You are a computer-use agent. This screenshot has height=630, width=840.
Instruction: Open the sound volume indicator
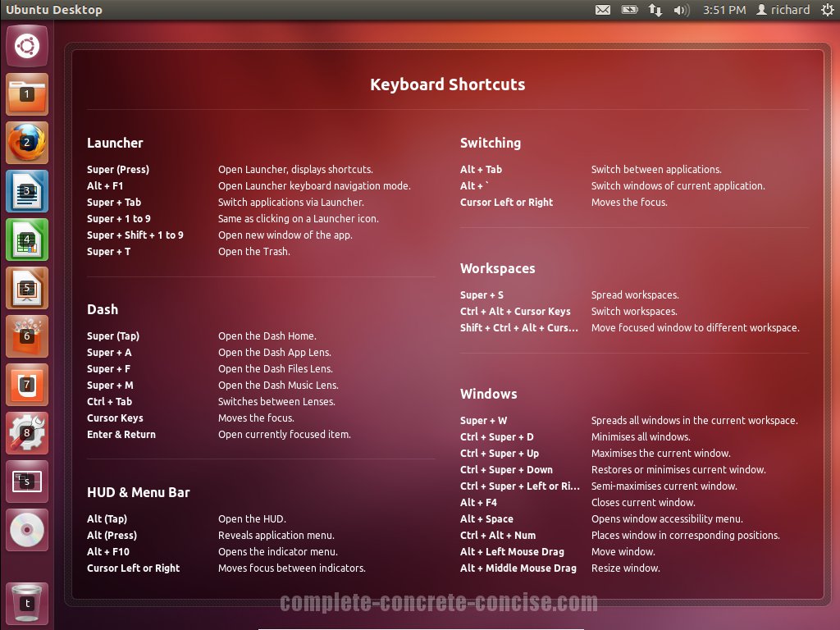pos(681,10)
